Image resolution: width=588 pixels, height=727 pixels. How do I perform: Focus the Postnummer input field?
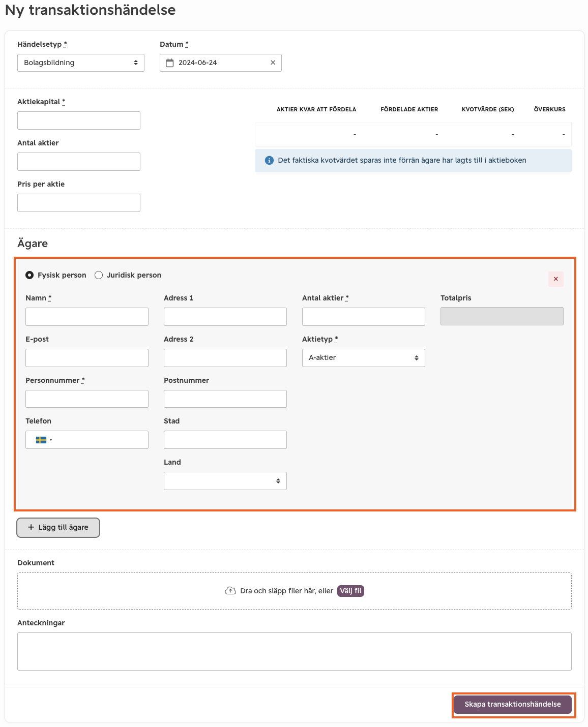(x=225, y=399)
